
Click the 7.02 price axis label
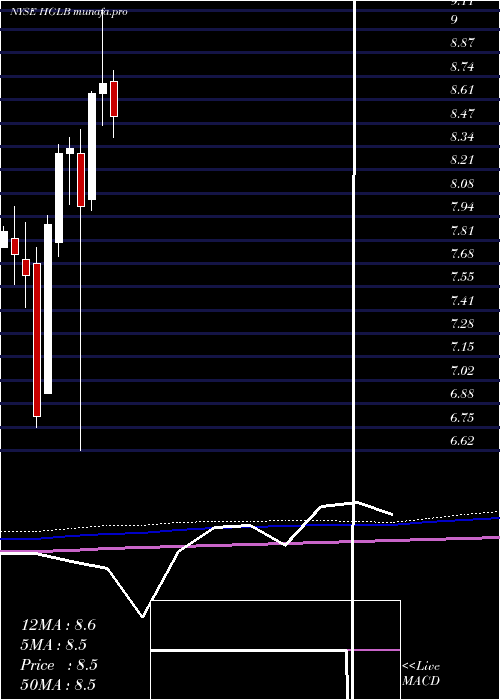(x=462, y=371)
